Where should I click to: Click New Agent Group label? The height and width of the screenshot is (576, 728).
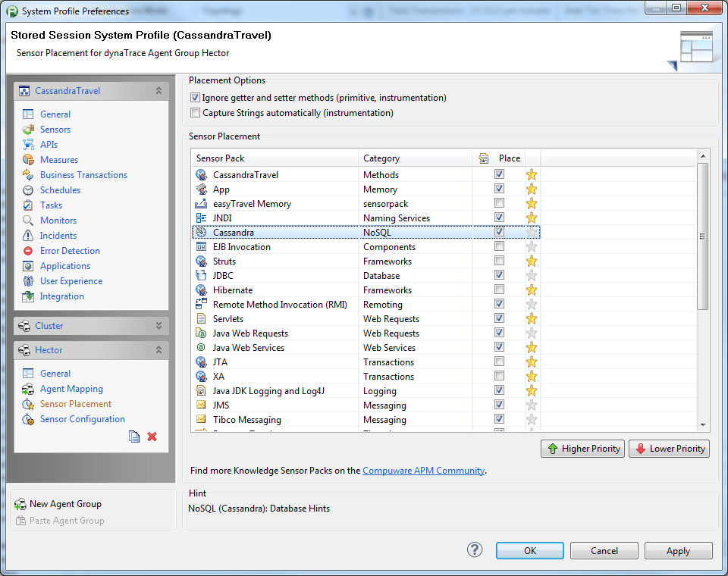(65, 504)
